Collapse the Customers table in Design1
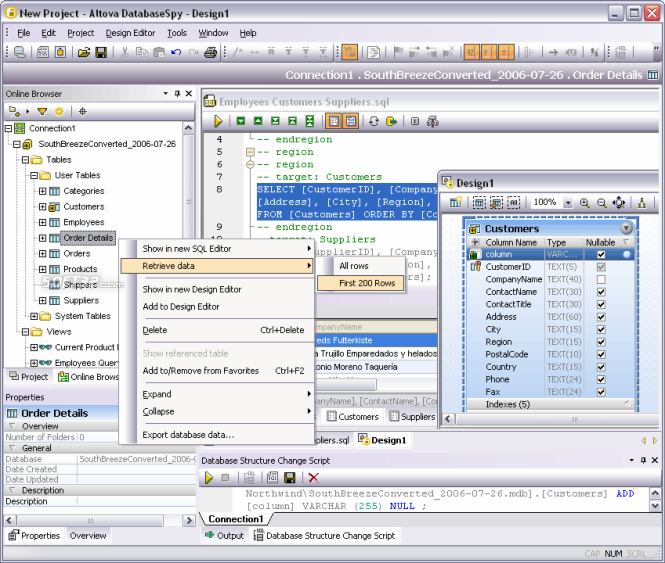 click(x=626, y=229)
